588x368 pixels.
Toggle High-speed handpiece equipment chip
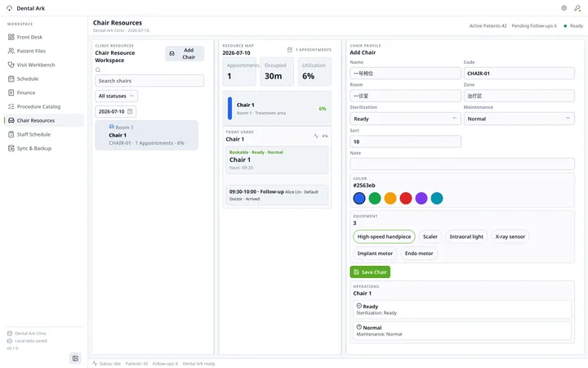384,236
